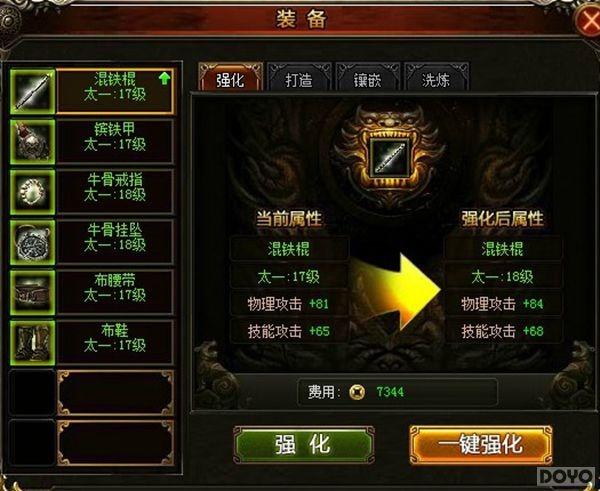Click the orange 一键强化 button
This screenshot has width=600, height=491.
481,445
